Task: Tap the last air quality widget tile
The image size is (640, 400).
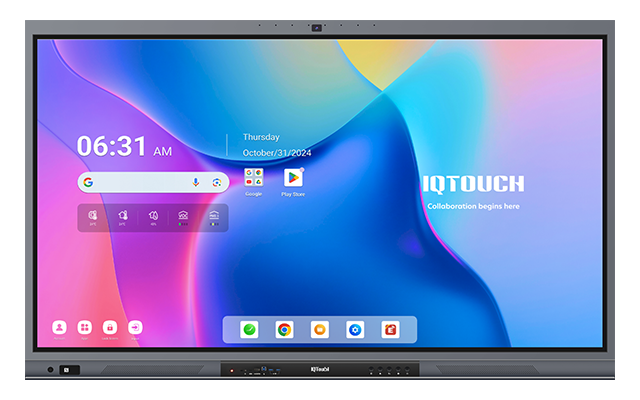Action: 213,216
